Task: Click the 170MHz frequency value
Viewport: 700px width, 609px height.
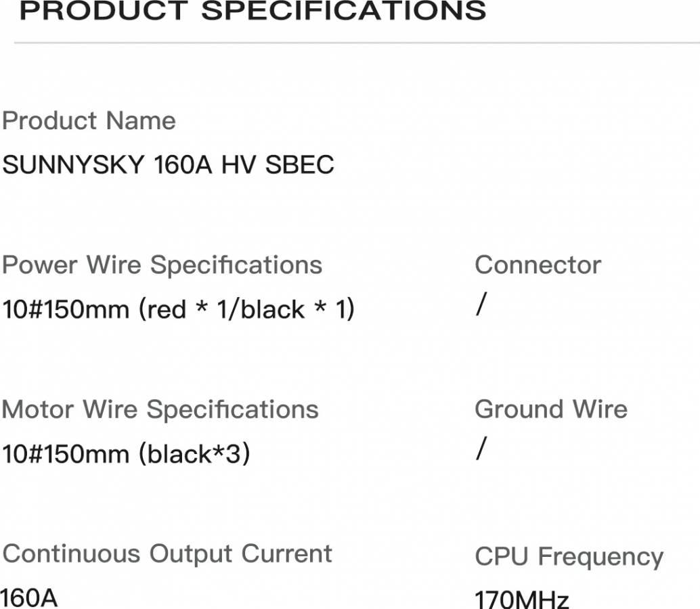Action: (522, 599)
